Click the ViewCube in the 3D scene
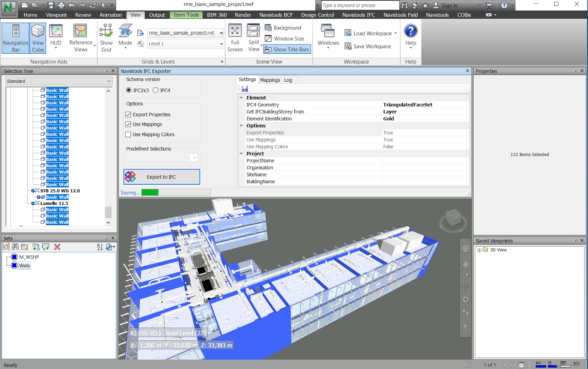 click(x=453, y=219)
